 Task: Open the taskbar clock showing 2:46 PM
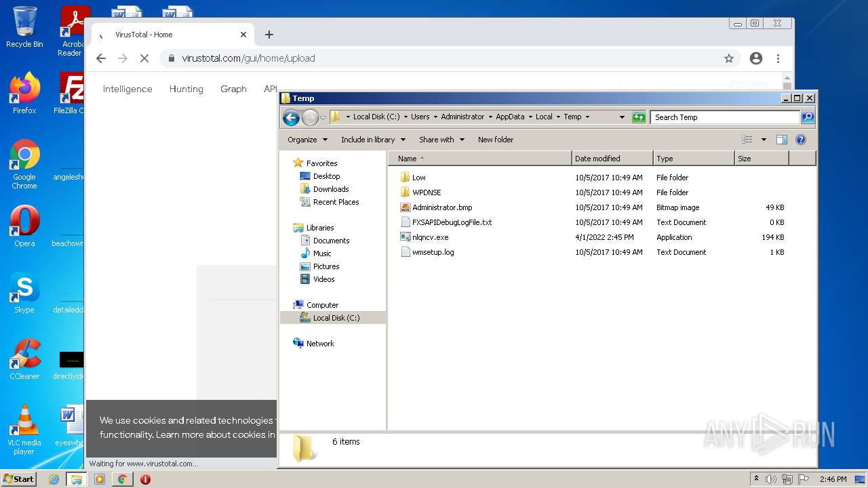tap(833, 479)
